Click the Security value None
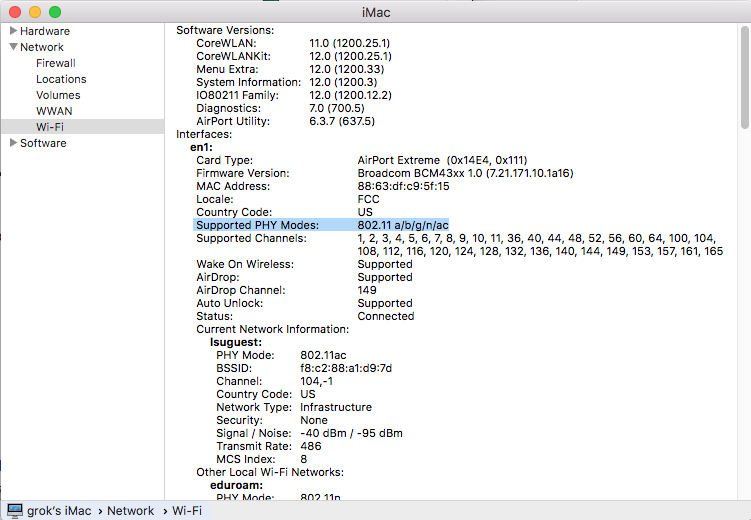The height and width of the screenshot is (520, 751). tap(314, 420)
